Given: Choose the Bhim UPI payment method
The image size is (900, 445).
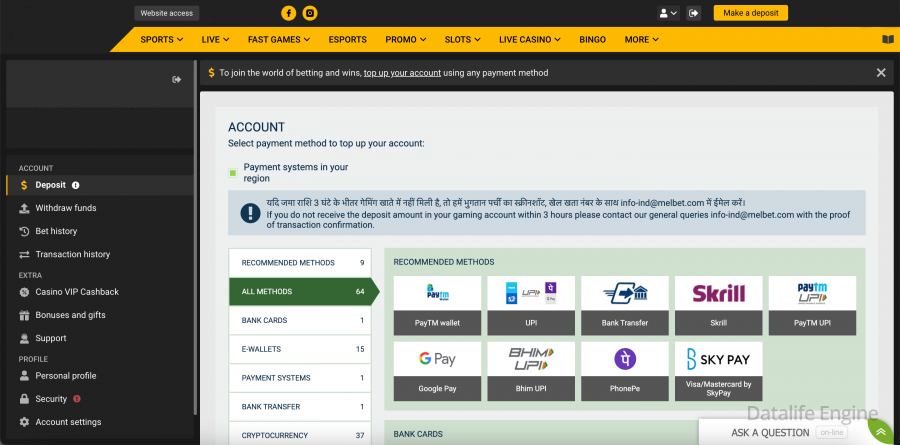Looking at the screenshot, I should 531,372.
